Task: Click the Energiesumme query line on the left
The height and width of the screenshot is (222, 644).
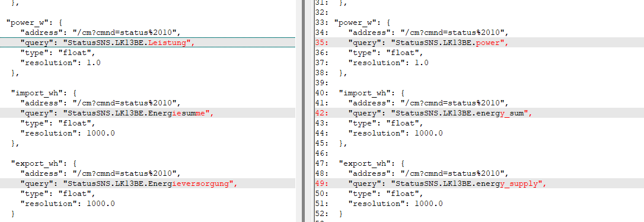Action: [x=148, y=113]
